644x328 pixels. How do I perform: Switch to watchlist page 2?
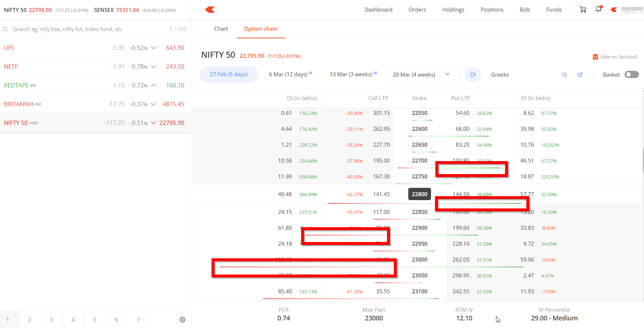click(x=30, y=320)
